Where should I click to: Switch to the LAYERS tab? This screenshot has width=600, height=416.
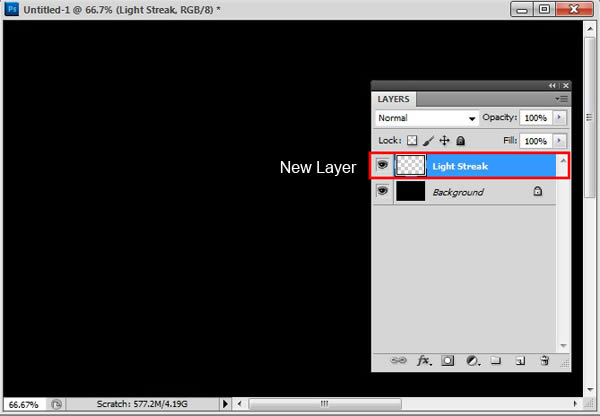click(x=393, y=99)
